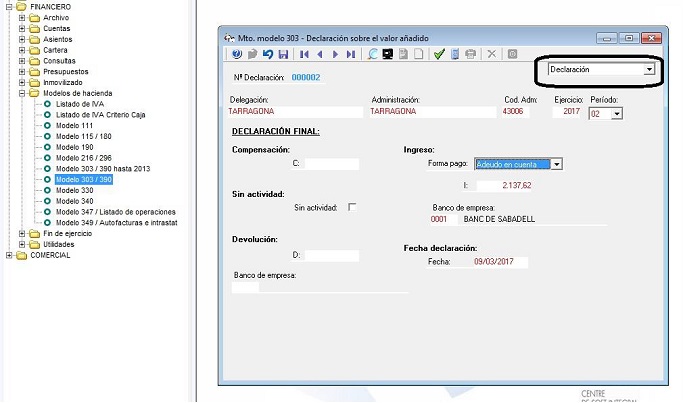Screen dimensions: 684x403
Task: Open Listado de IVA report
Action: click(x=80, y=104)
